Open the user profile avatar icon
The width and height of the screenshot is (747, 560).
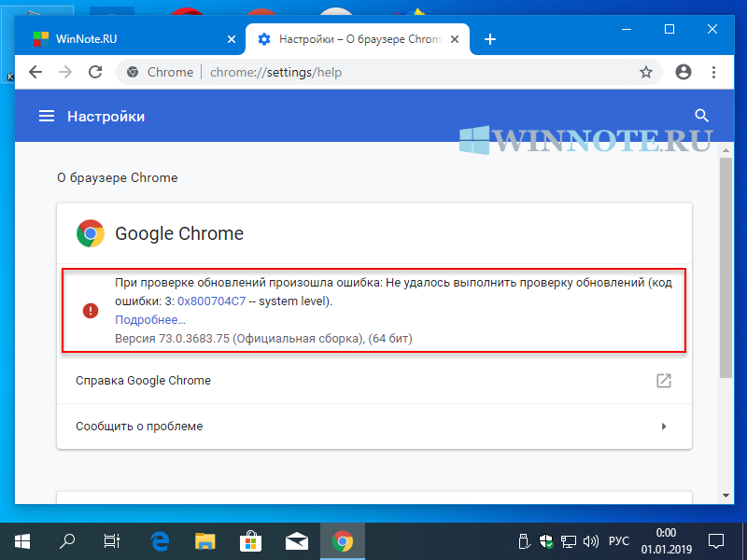684,72
